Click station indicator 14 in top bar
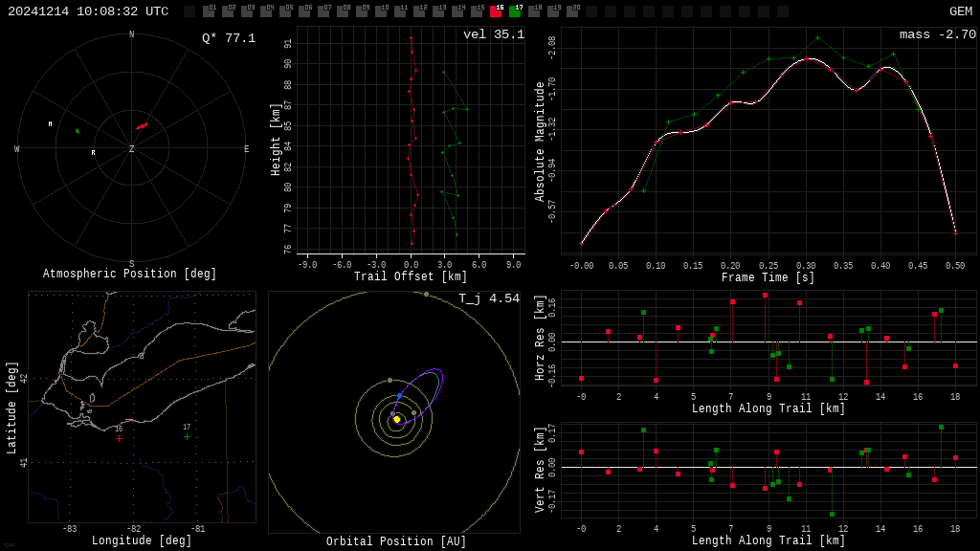This screenshot has width=980, height=551. [x=457, y=11]
